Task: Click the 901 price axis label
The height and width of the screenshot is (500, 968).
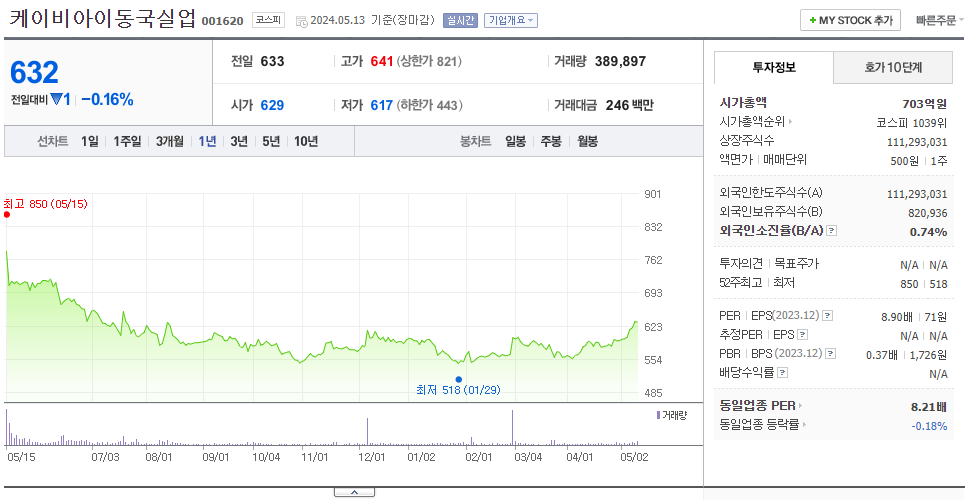Action: (653, 194)
